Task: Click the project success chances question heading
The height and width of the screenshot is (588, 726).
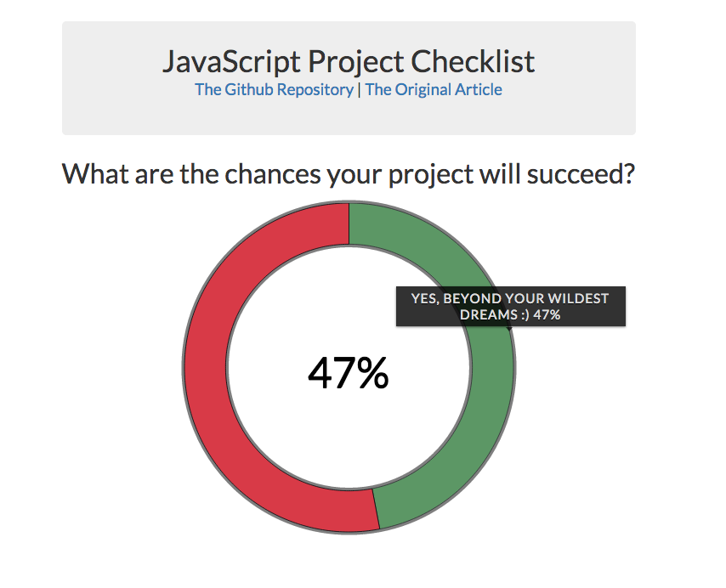Action: point(349,174)
